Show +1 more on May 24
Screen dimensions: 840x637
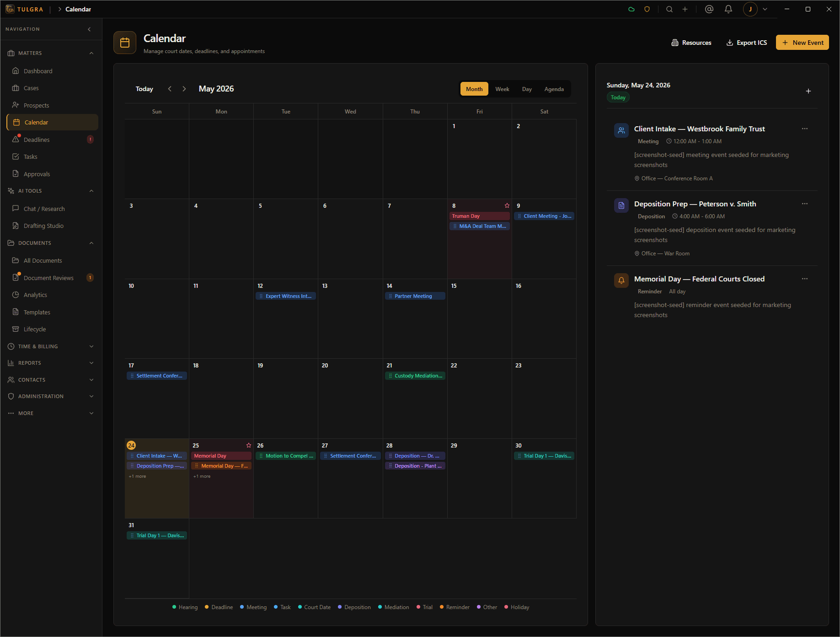137,476
